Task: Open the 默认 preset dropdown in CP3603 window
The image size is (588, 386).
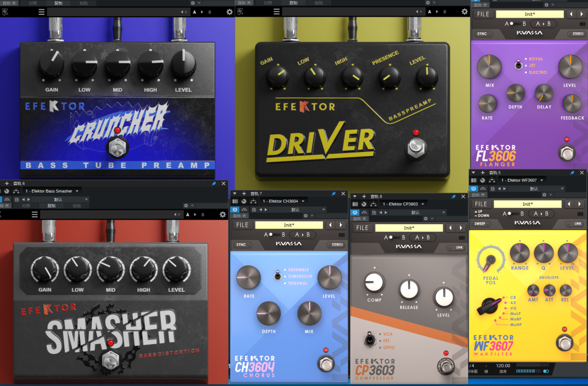Action: (x=417, y=213)
